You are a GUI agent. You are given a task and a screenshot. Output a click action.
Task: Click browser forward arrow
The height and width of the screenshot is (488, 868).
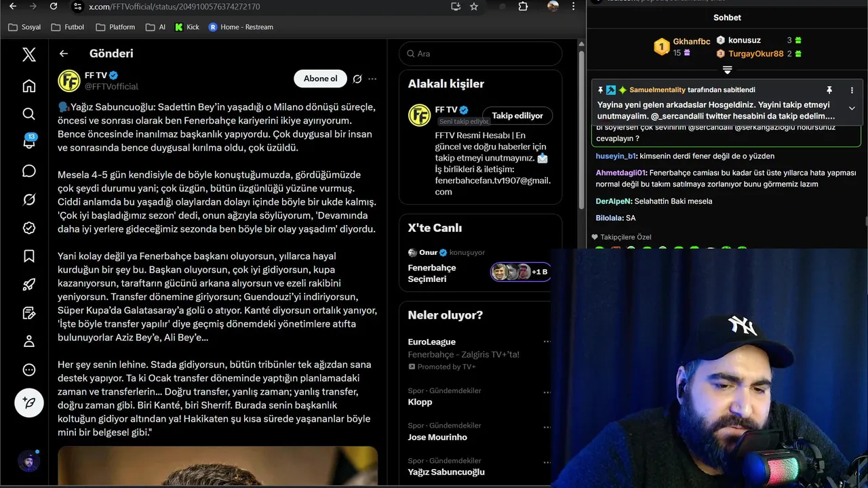(33, 6)
